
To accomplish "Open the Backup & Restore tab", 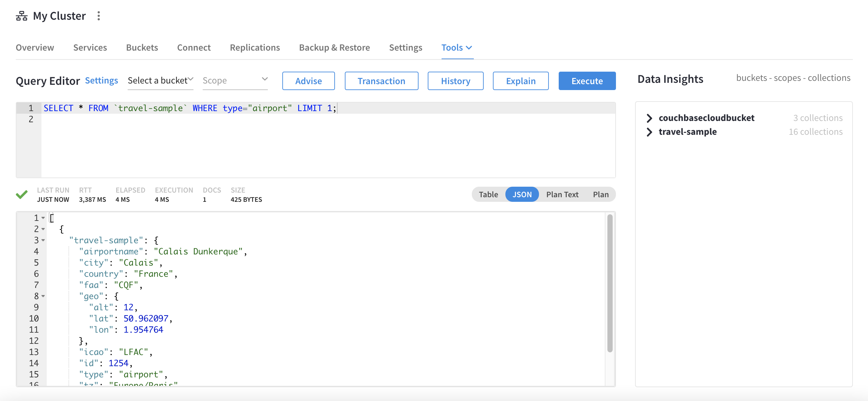I will tap(334, 48).
